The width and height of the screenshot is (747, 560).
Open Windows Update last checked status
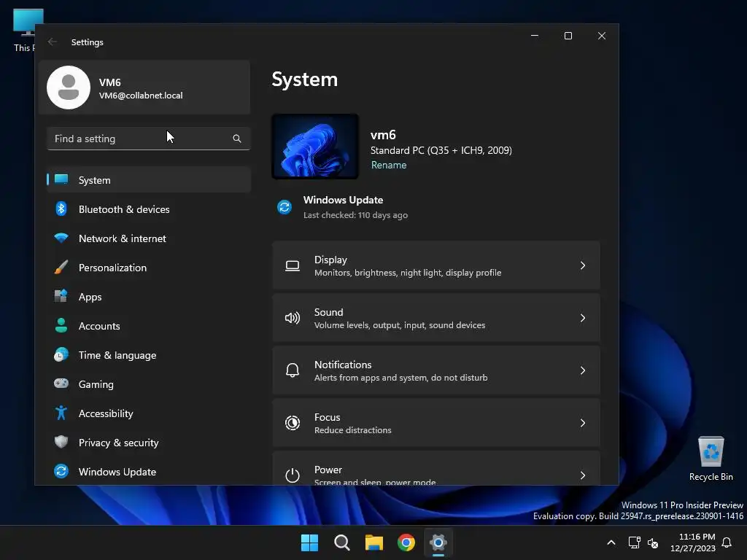pos(343,207)
